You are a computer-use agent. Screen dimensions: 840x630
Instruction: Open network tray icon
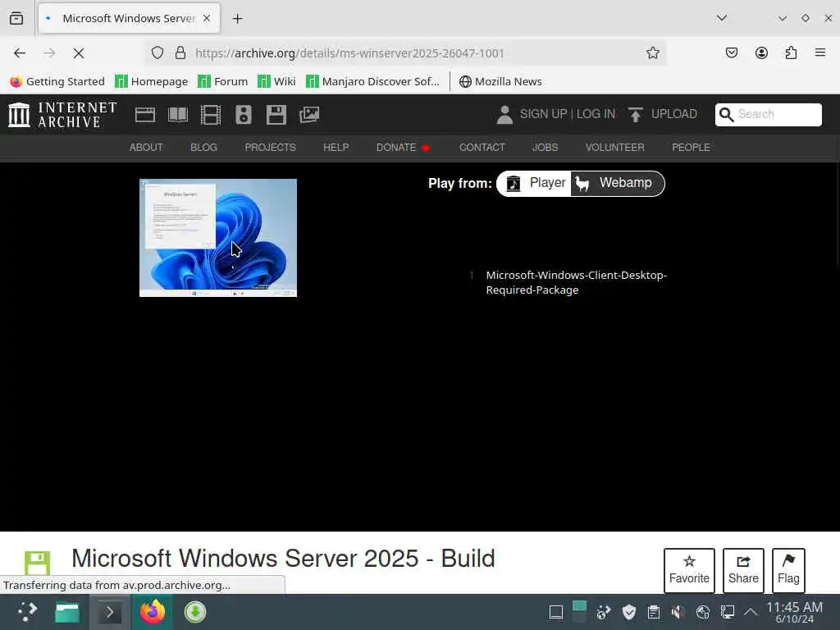click(702, 612)
